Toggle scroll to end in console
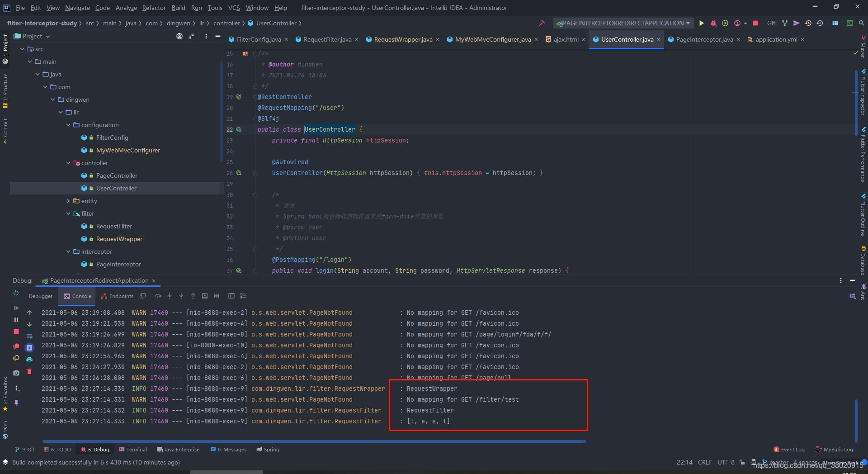Image resolution: width=868 pixels, height=474 pixels. coord(29,347)
